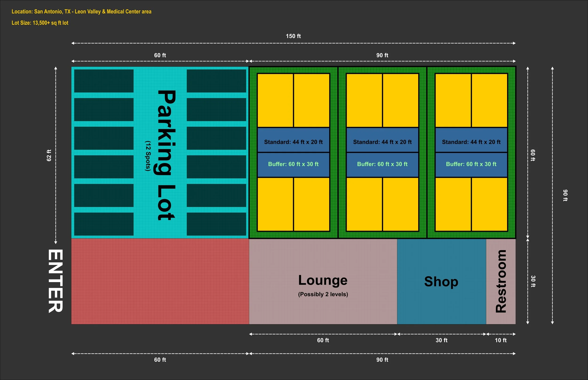Select the 150 ft dimension label
588x380 pixels.
pyautogui.click(x=293, y=36)
